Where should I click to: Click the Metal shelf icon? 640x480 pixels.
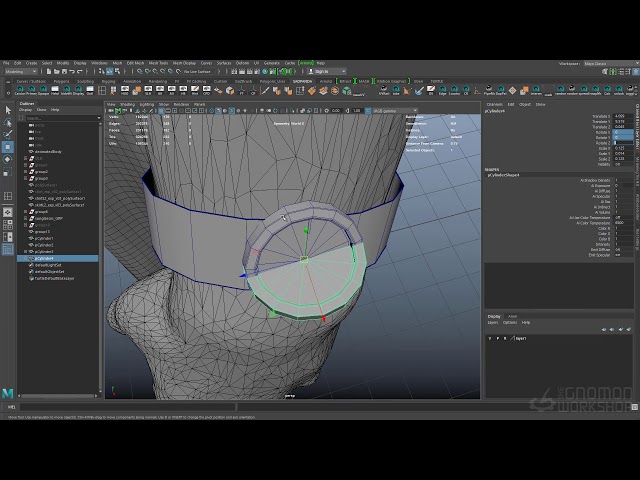coord(55,90)
